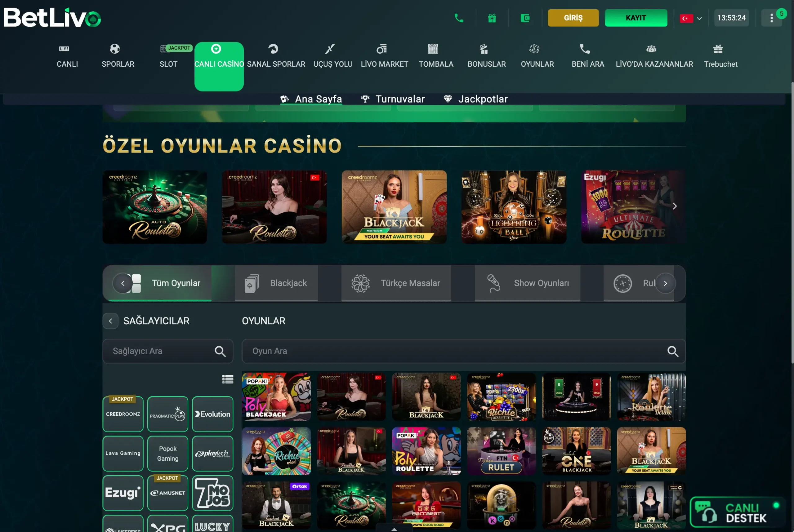Open LİVO'DA KAZANANLAR page
Image resolution: width=794 pixels, height=532 pixels.
coord(654,56)
